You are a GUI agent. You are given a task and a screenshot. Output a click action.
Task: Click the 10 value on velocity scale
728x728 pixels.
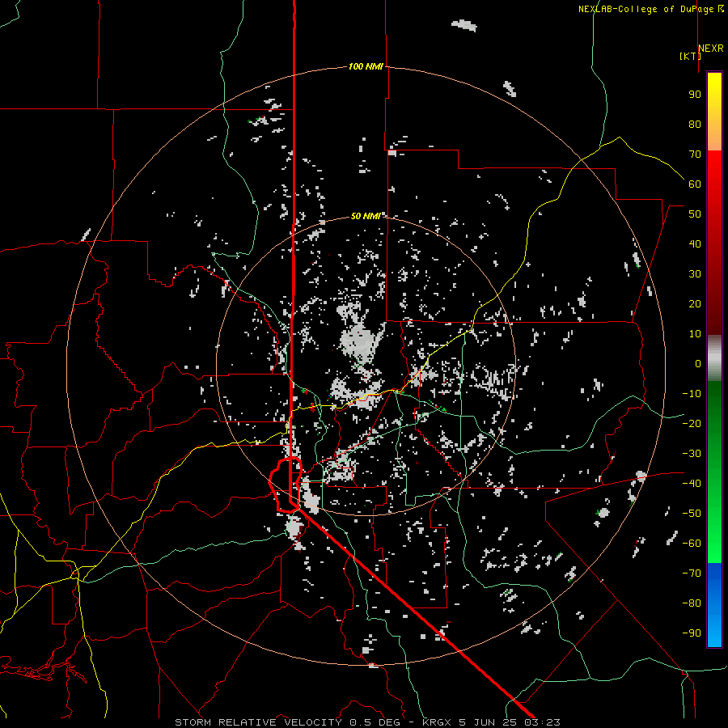pos(695,334)
